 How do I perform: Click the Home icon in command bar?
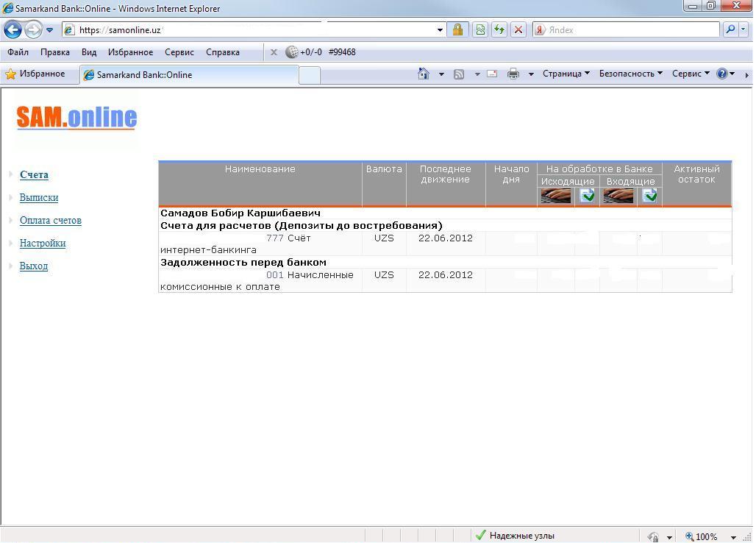(423, 74)
